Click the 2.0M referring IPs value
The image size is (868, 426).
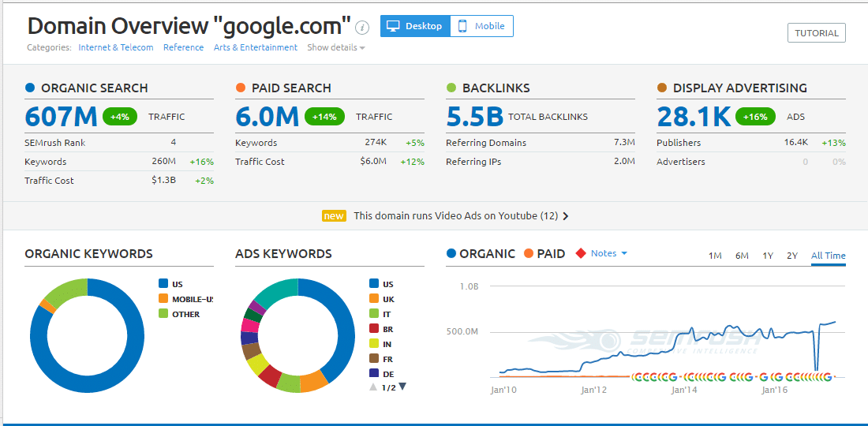coord(624,162)
